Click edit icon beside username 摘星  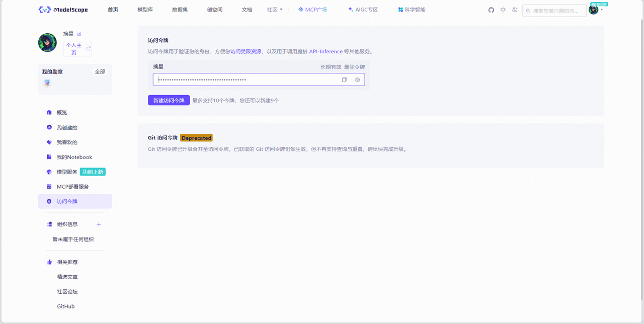coord(79,34)
